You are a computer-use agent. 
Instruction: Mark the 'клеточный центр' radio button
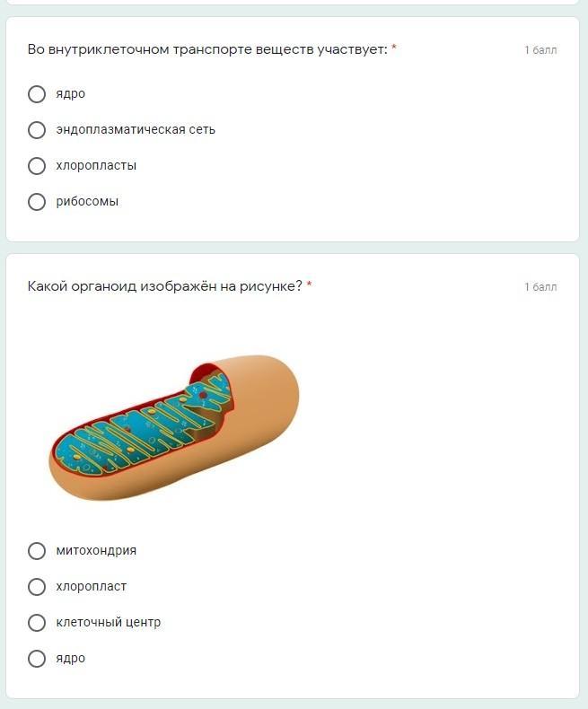click(x=37, y=623)
